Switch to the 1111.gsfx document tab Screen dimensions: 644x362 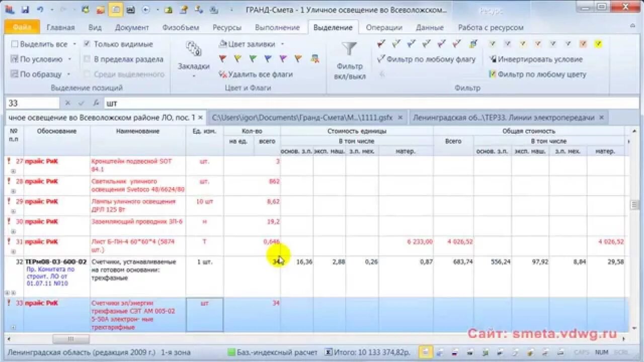[x=302, y=117]
